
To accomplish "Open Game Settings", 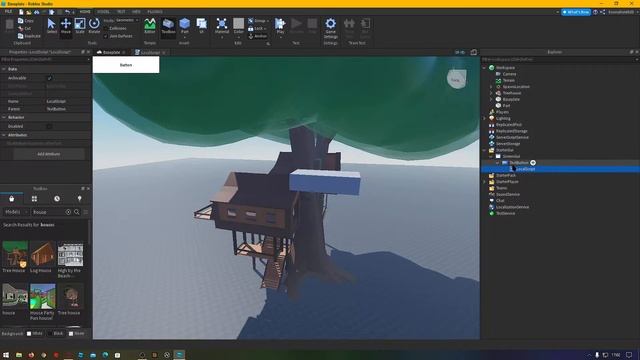I will click(x=331, y=27).
